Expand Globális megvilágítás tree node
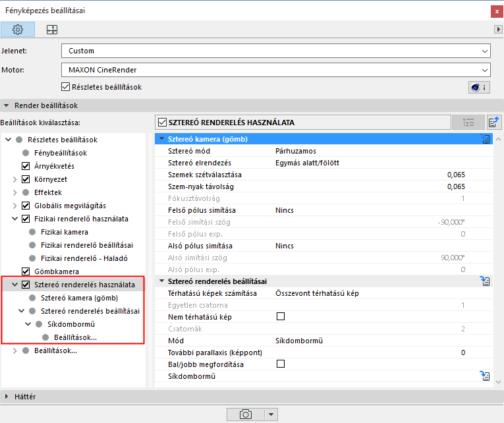The height and width of the screenshot is (423, 504). 14,206
